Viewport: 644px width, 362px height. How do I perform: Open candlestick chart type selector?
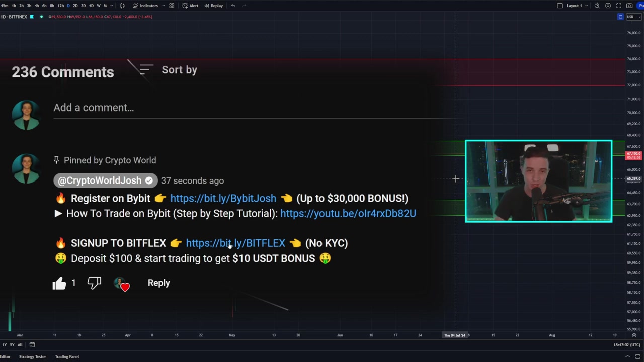point(122,6)
